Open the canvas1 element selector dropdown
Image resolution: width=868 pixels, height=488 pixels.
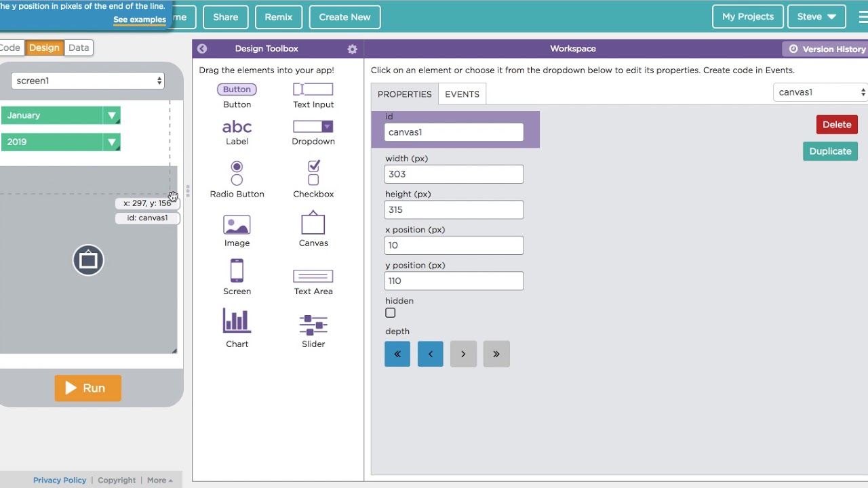tap(821, 92)
